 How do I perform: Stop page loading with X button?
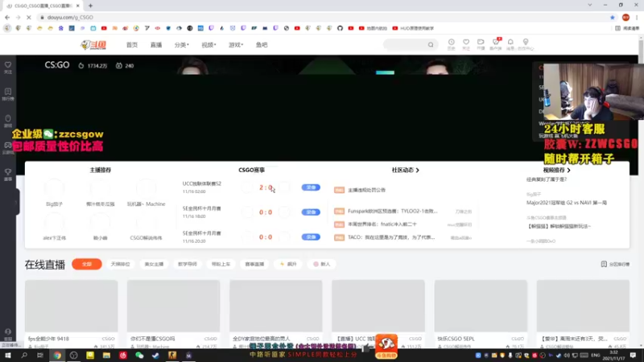28,17
